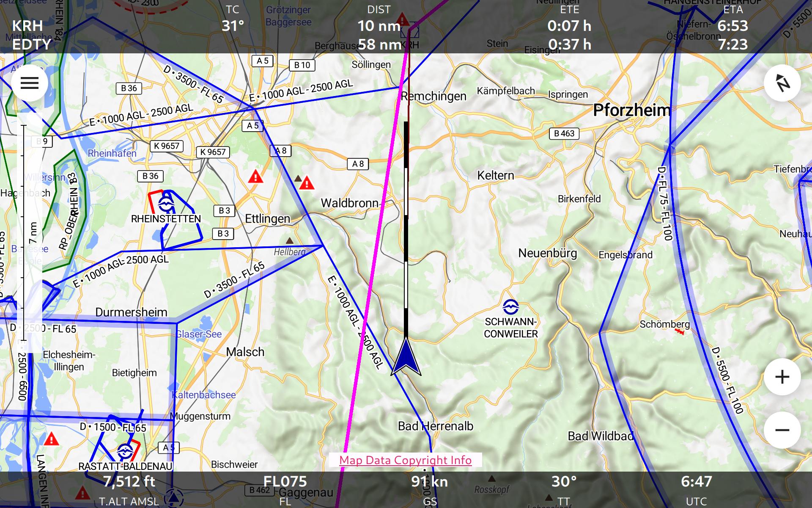Tap the Neuenbürg town label

click(x=548, y=253)
